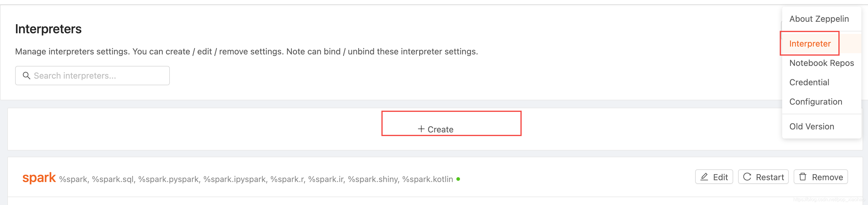Click the Interpreters page heading
Image resolution: width=868 pixels, height=205 pixels.
(48, 29)
